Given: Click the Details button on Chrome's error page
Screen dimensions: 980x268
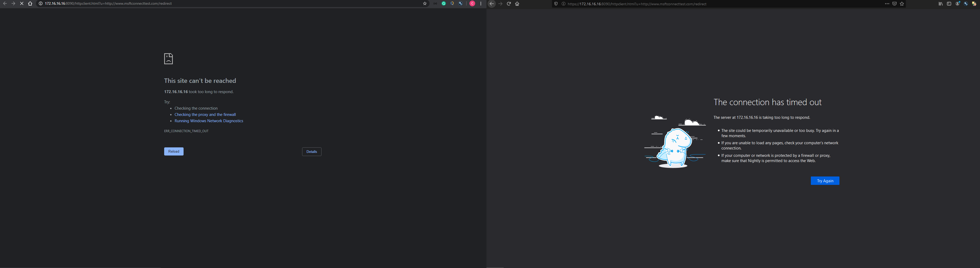Looking at the screenshot, I should coord(312,152).
